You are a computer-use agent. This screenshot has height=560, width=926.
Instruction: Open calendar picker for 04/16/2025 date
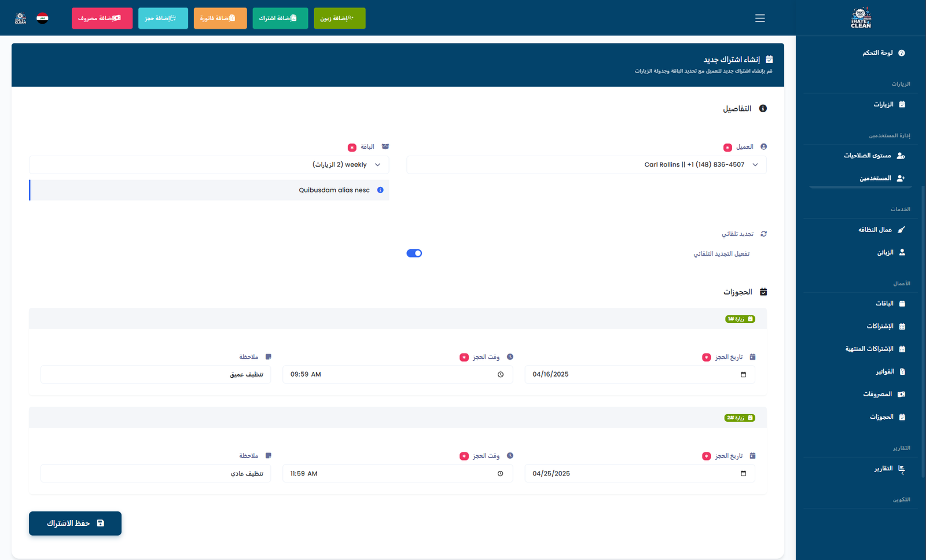point(743,375)
